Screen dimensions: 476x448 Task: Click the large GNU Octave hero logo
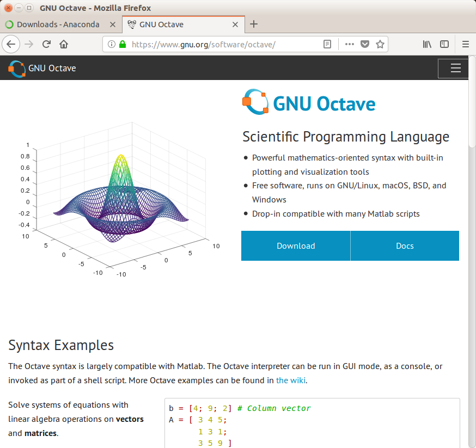click(309, 102)
